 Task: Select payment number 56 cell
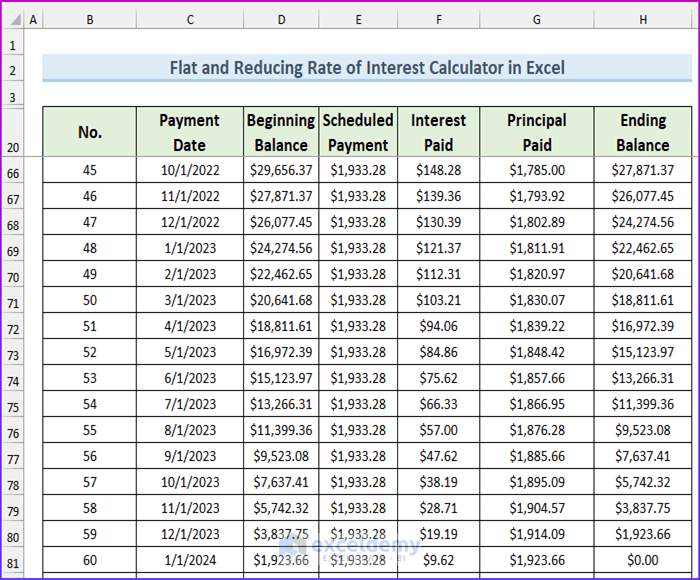coord(90,456)
